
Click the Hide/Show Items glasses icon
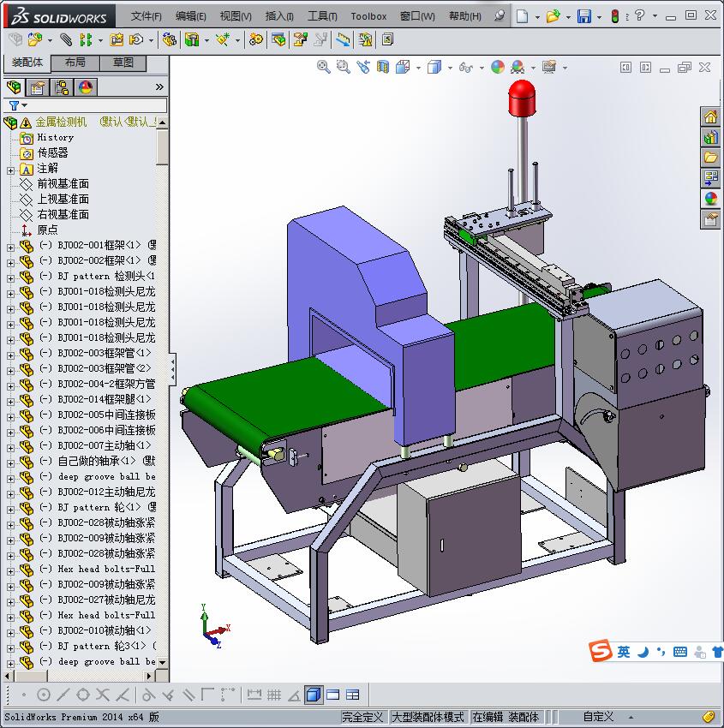tap(466, 68)
